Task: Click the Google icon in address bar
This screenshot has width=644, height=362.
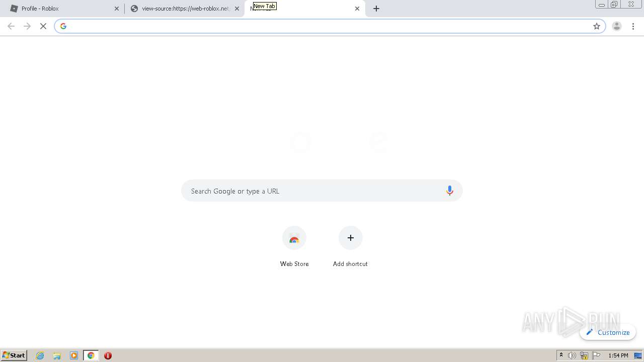Action: 63,26
